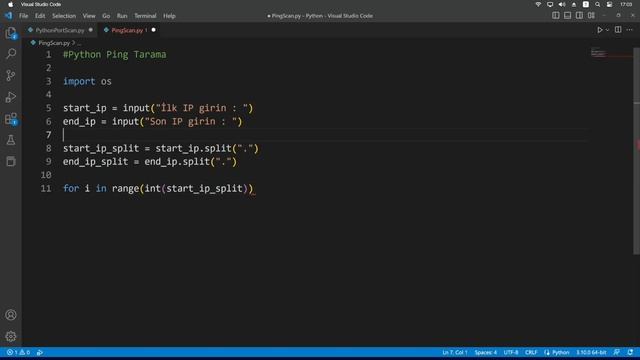The height and width of the screenshot is (360, 640).
Task: Open volume control in macOS menu bar
Action: 562,4
